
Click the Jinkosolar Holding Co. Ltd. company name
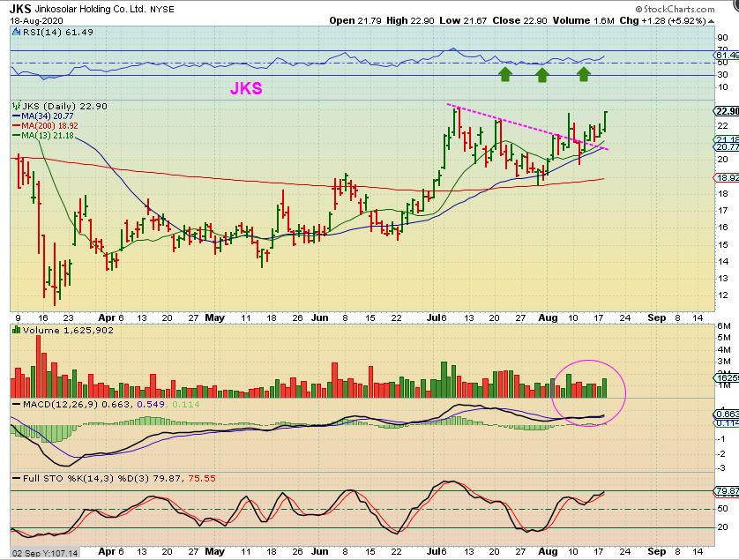pyautogui.click(x=91, y=10)
